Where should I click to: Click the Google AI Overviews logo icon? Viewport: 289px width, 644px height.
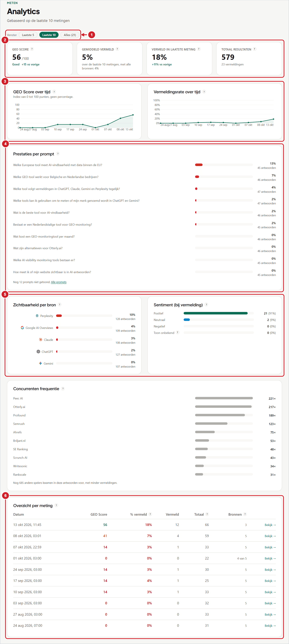point(22,328)
